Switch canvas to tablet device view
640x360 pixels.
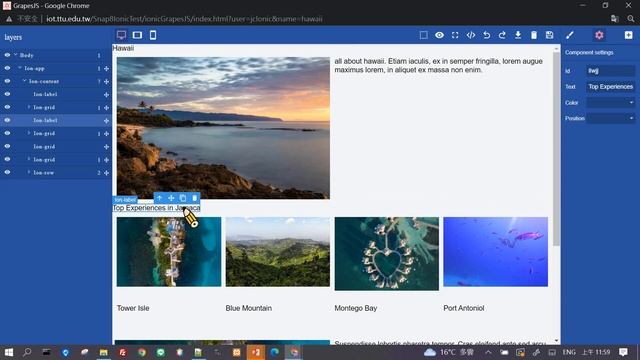tap(137, 35)
